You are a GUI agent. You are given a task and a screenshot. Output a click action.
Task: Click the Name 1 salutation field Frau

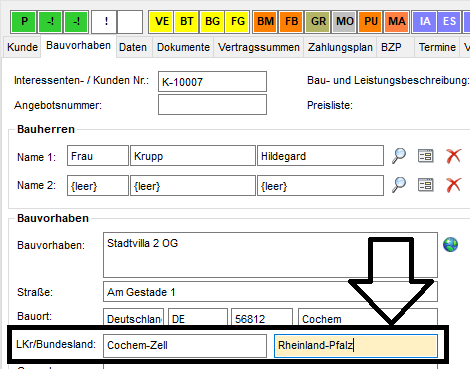pyautogui.click(x=98, y=156)
